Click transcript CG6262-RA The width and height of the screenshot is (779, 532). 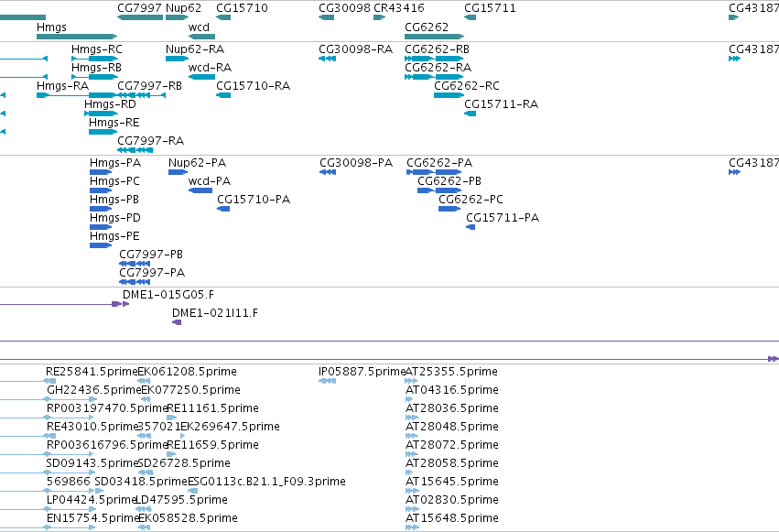(434, 77)
